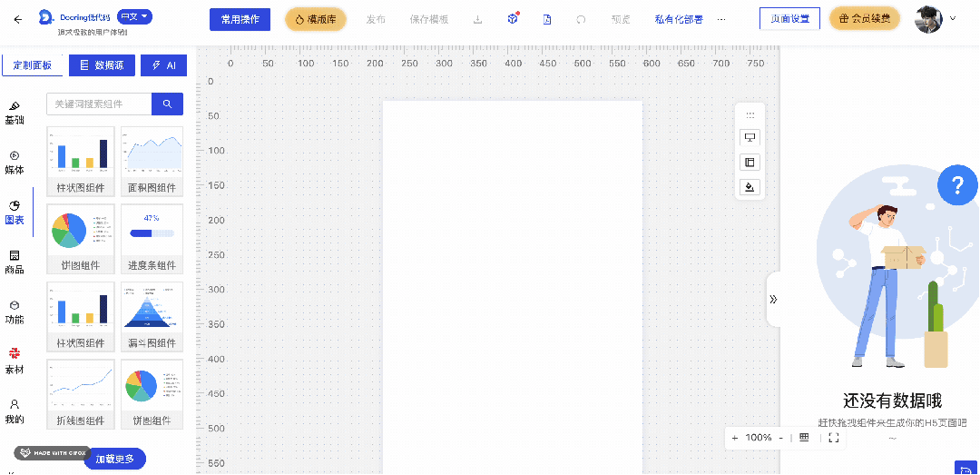Collapse the right panel with the double chevron
This screenshot has height=475, width=980.
[773, 299]
